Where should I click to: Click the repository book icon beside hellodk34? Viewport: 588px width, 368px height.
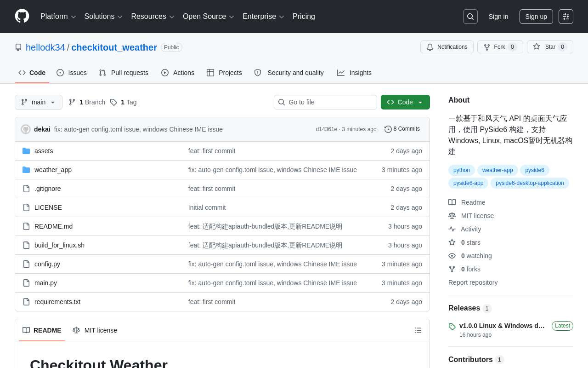18,47
